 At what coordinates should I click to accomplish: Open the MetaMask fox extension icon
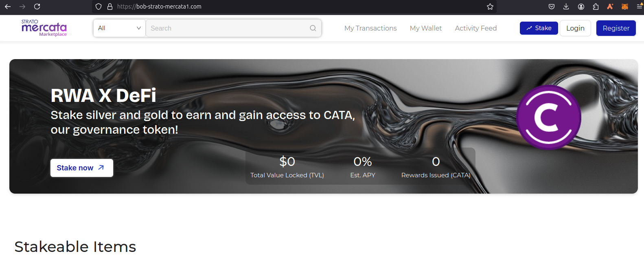(x=625, y=7)
